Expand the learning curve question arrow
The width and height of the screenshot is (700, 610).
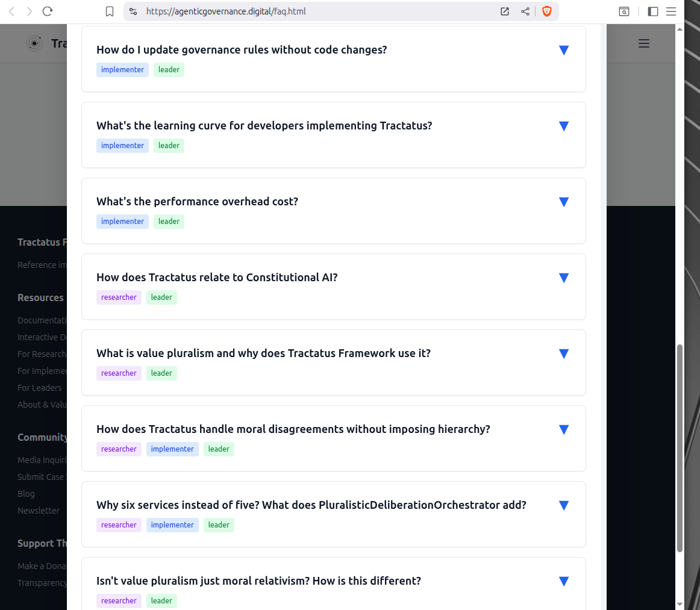(x=563, y=126)
